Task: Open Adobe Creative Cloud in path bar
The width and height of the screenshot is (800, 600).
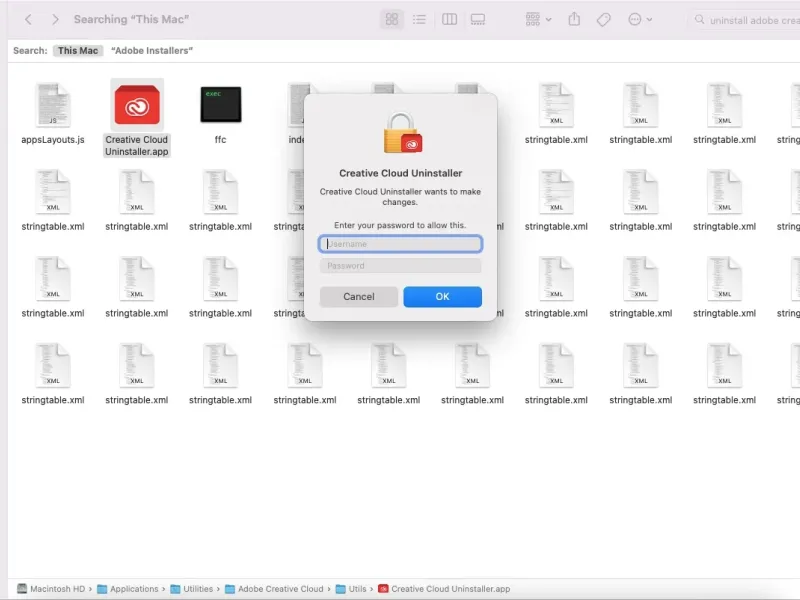Action: pyautogui.click(x=274, y=589)
